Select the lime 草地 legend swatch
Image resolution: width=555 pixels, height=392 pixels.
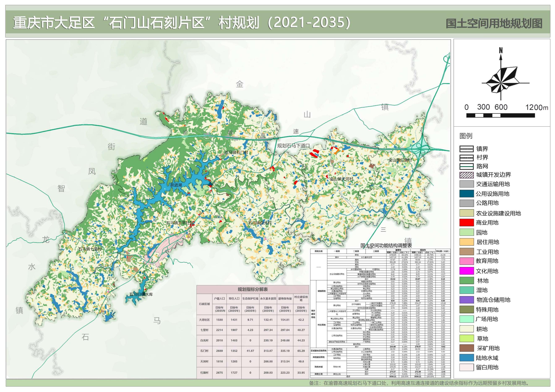[x=466, y=338]
